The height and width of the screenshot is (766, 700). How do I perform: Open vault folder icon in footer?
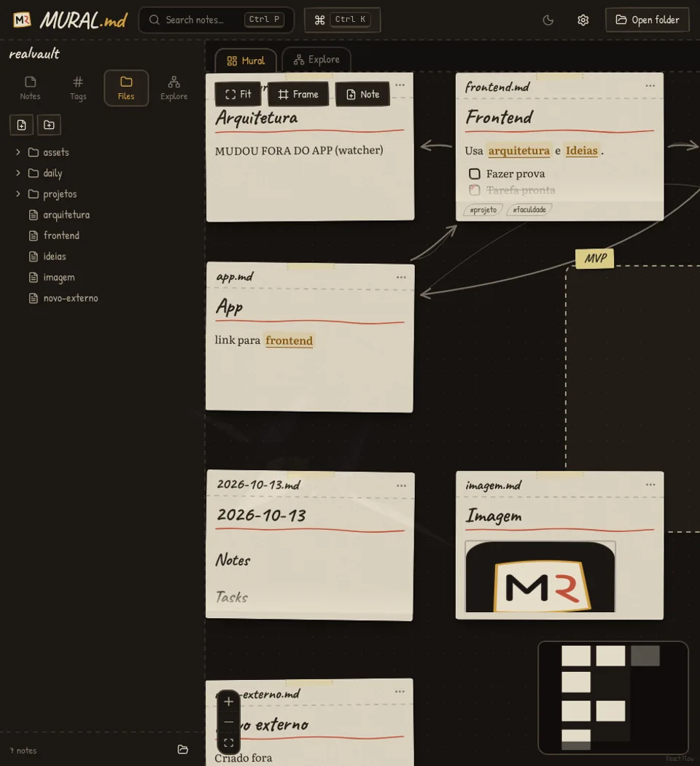pyautogui.click(x=183, y=749)
